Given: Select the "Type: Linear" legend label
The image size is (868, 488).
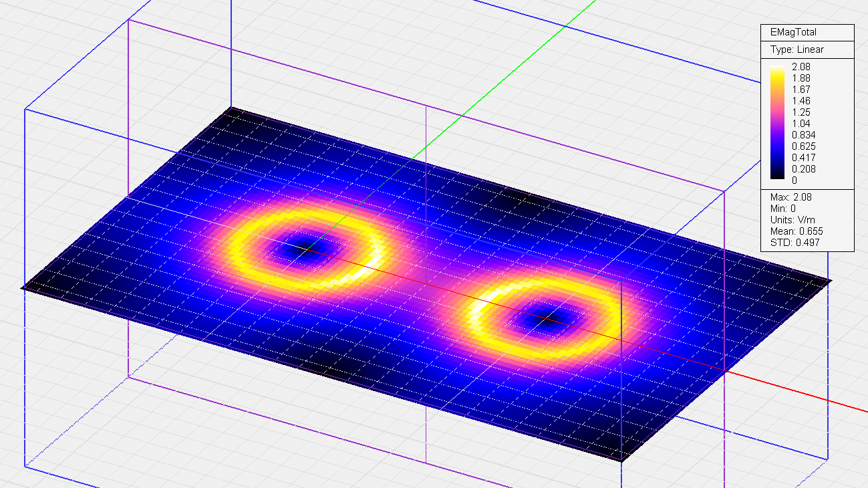Looking at the screenshot, I should [797, 49].
